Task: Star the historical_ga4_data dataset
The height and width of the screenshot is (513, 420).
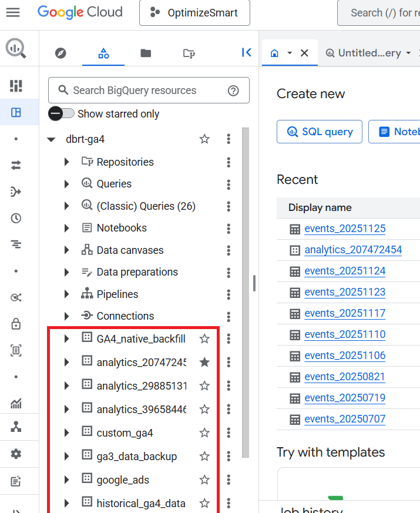Action: [x=204, y=503]
